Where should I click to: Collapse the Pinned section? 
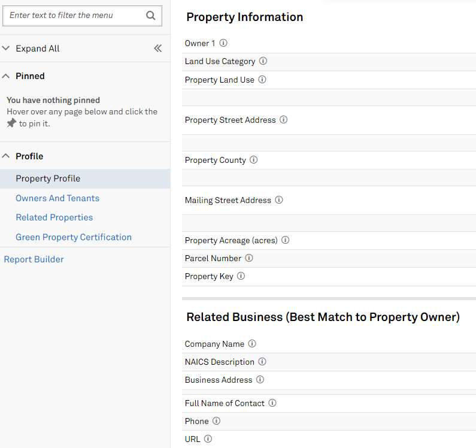[x=6, y=76]
